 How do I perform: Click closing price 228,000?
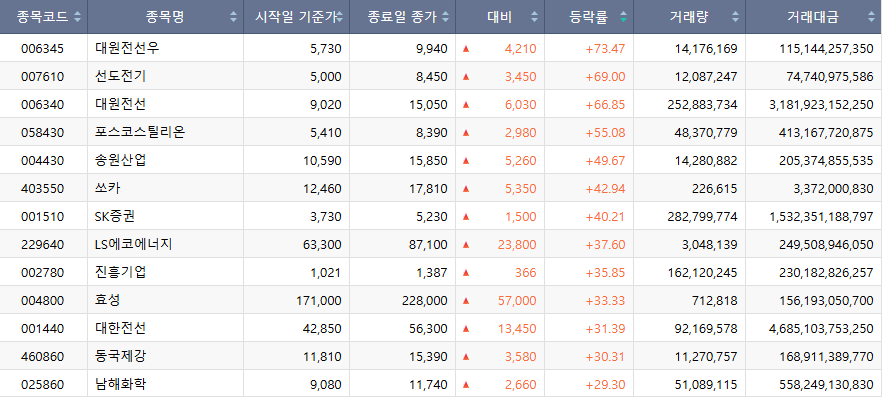coord(425,301)
